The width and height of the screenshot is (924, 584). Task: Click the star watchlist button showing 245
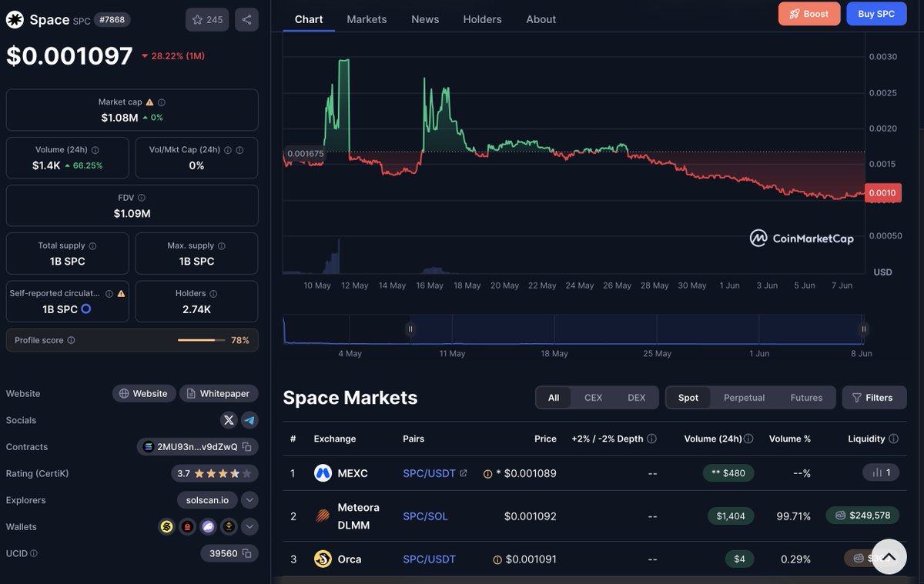(207, 19)
